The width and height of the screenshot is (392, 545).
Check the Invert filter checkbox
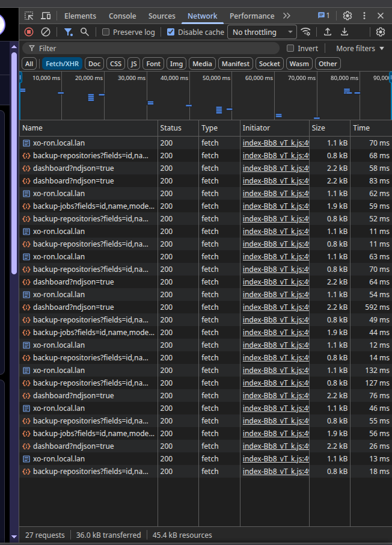[290, 48]
